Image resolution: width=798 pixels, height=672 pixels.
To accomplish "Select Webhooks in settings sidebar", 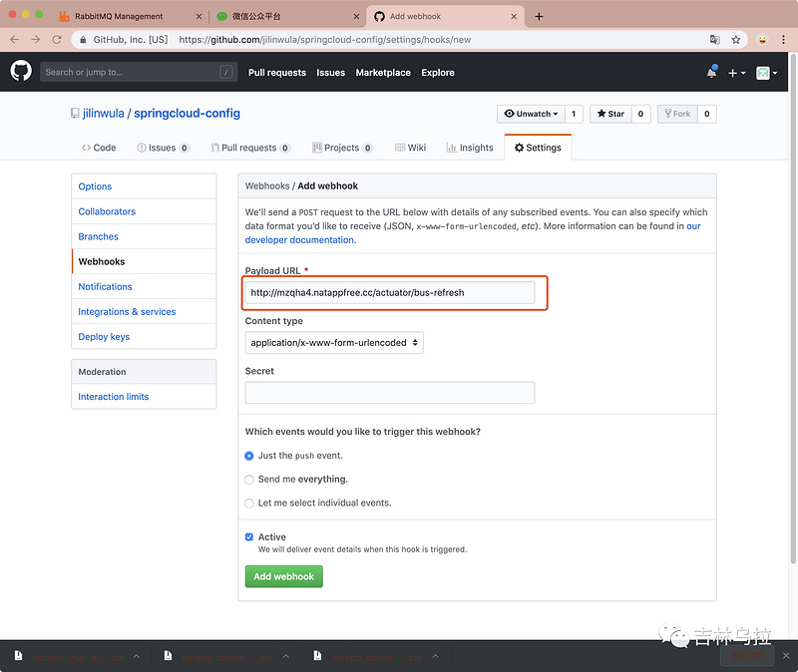I will pyautogui.click(x=144, y=261).
